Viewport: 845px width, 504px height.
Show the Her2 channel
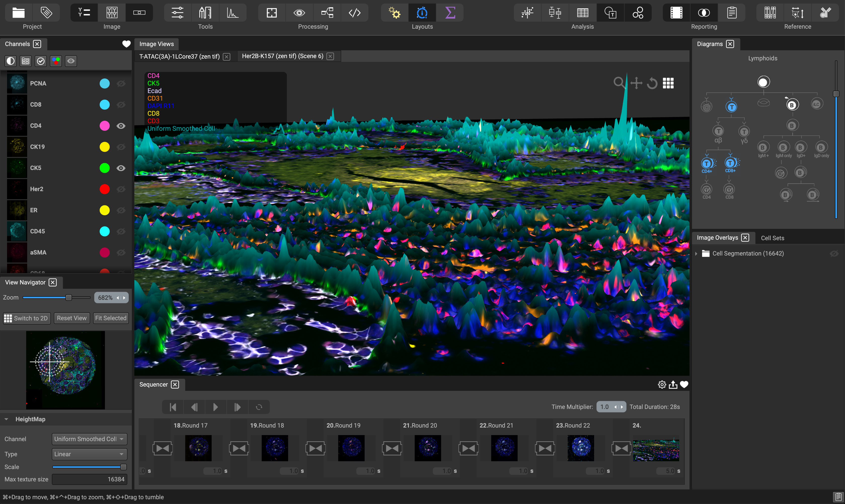(121, 189)
